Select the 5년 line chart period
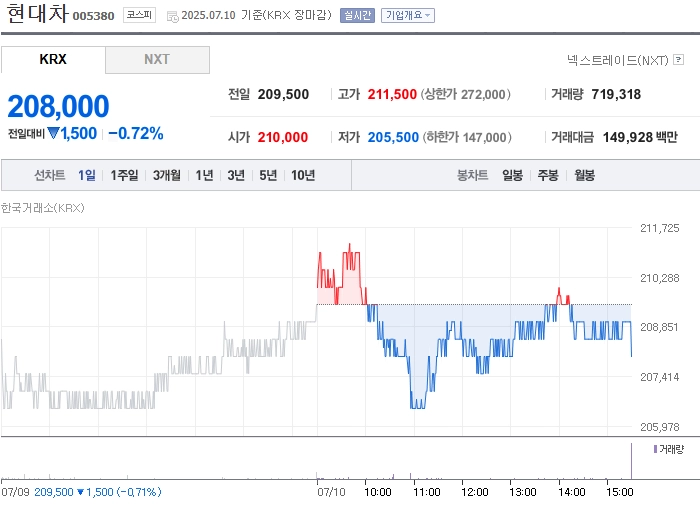This screenshot has width=700, height=515. coord(268,175)
